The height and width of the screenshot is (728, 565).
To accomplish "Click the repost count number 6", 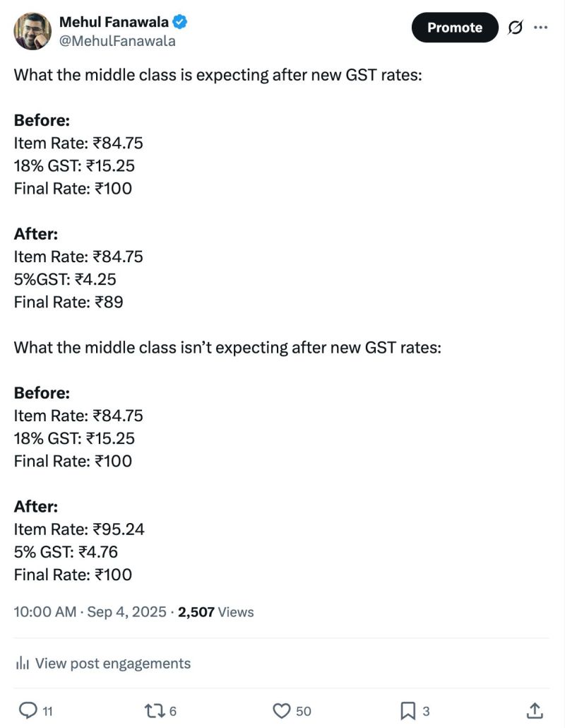I will (173, 711).
